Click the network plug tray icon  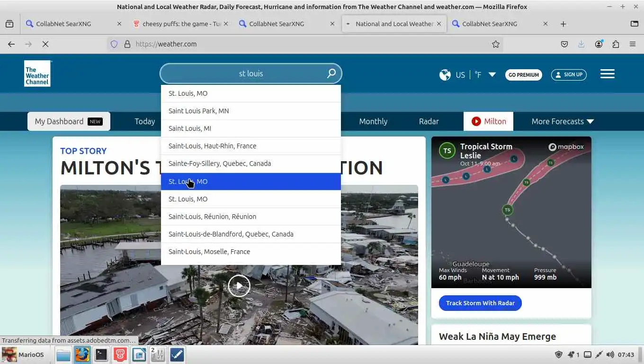tap(599, 355)
